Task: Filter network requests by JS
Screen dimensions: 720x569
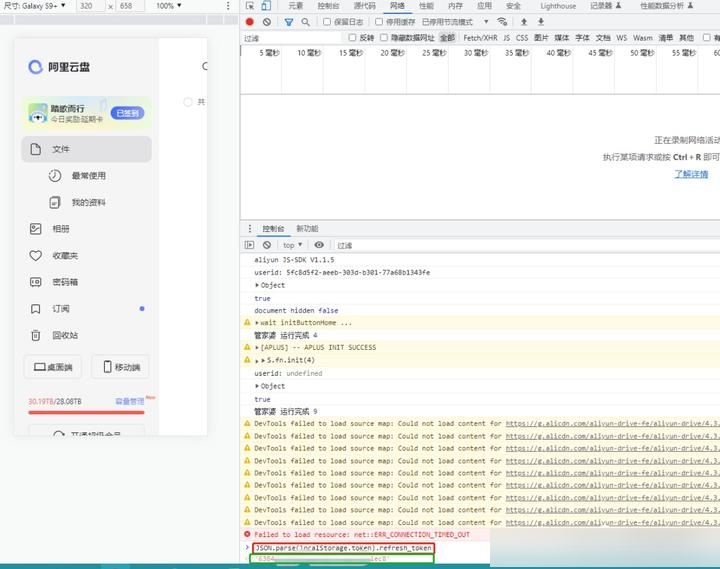Action: click(507, 38)
